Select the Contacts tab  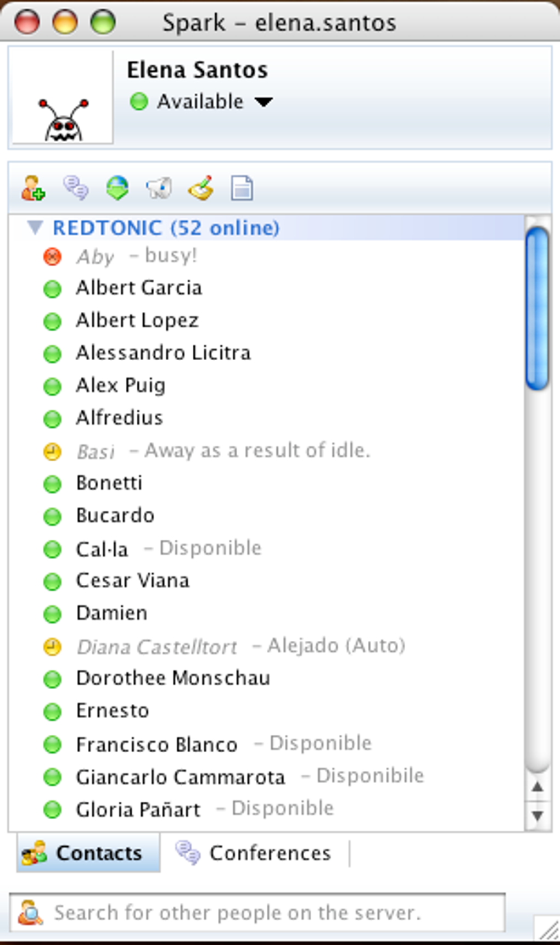(x=88, y=853)
